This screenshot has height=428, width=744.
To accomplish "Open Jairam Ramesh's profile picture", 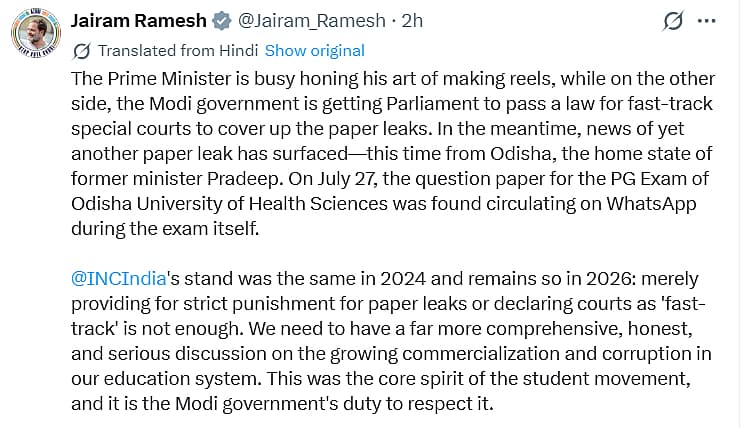I will coord(36,33).
